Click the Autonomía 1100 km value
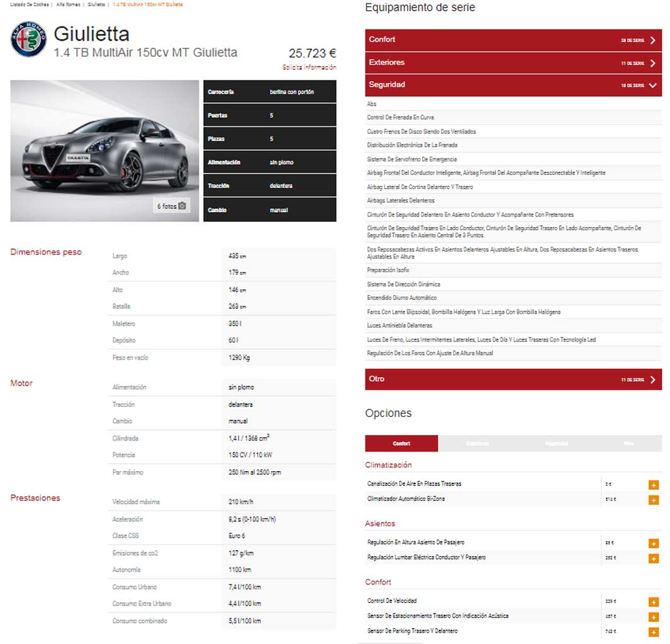 (x=240, y=570)
